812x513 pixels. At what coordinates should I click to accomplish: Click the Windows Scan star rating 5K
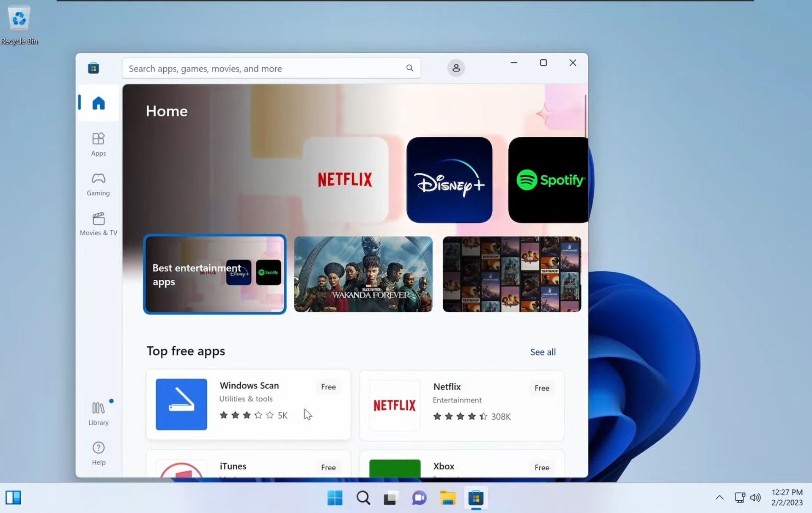[x=253, y=415]
